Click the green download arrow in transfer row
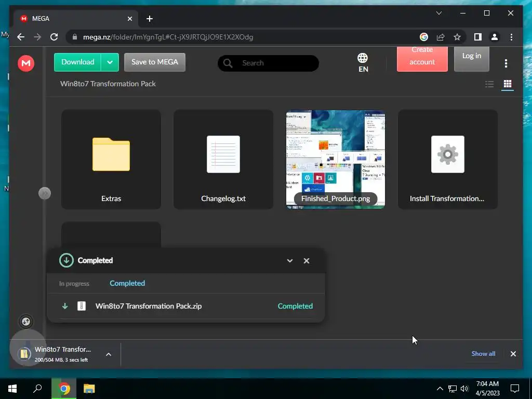 pos(65,306)
